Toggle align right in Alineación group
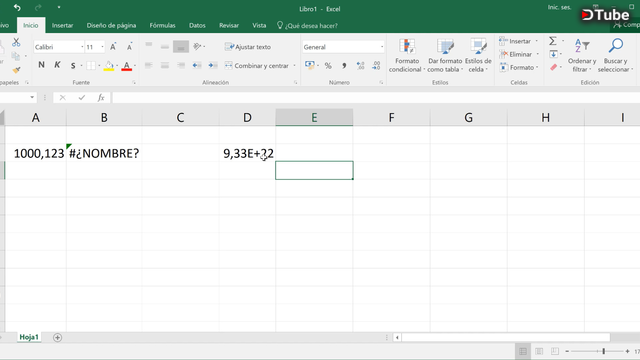The width and height of the screenshot is (640, 360). pyautogui.click(x=180, y=65)
